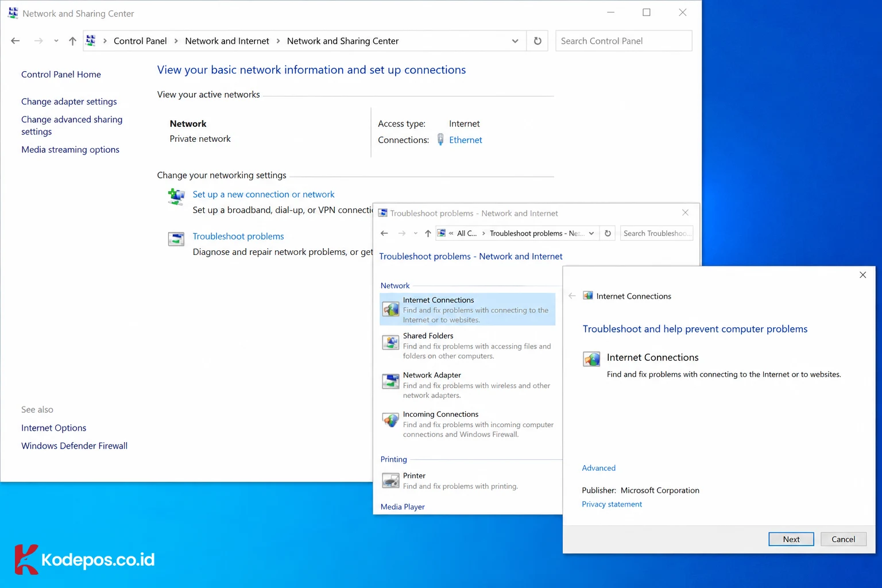Open the Privacy statement link

click(612, 504)
